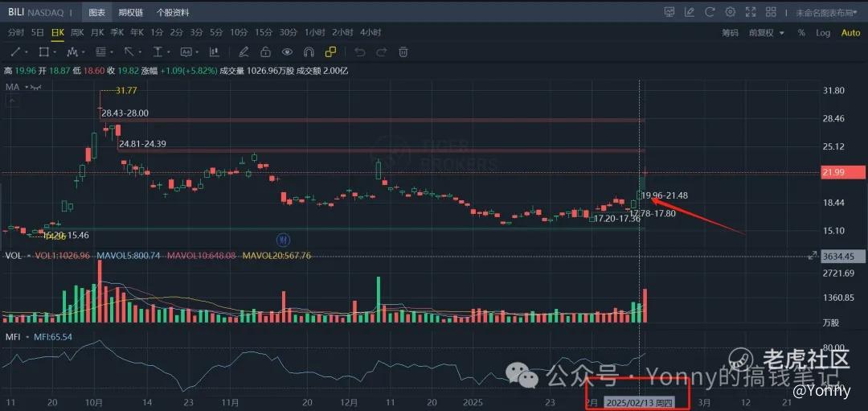Image resolution: width=868 pixels, height=411 pixels.
Task: Toggle the highlighted yellow linked-squares icon
Action: pyautogui.click(x=330, y=52)
